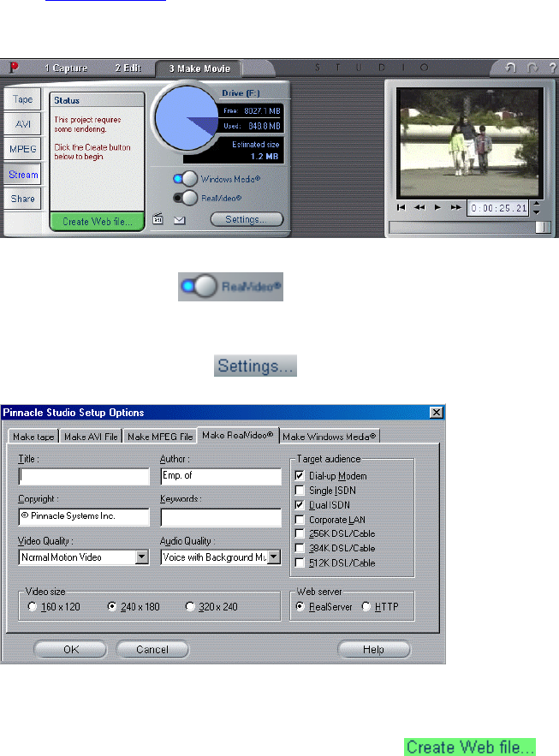Click the Help button in dialog
The image size is (559, 756).
374,649
